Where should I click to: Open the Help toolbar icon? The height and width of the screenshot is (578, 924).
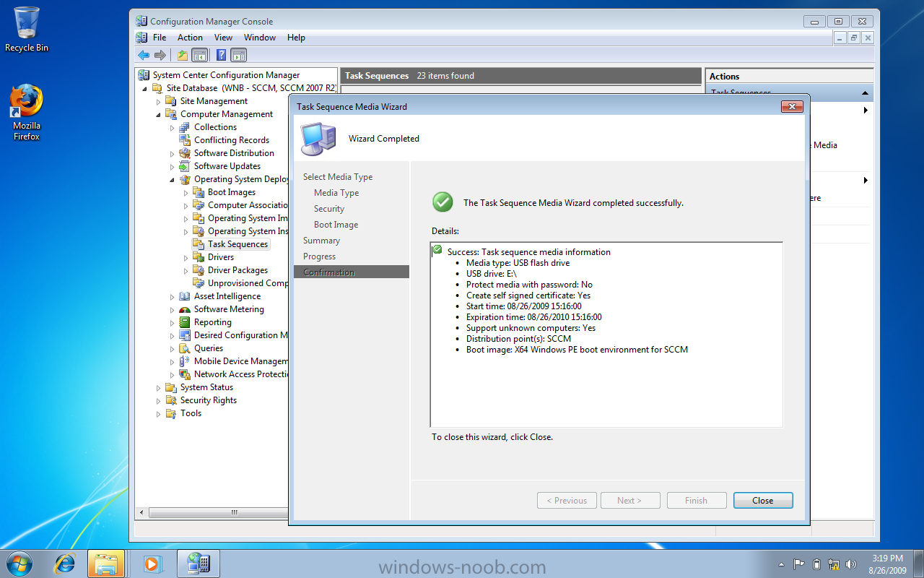pyautogui.click(x=222, y=55)
